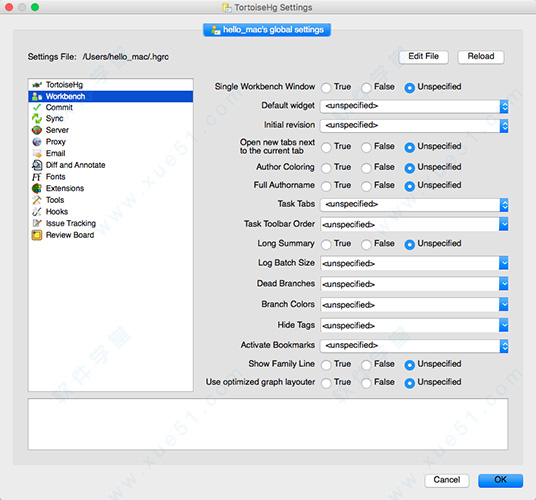Image resolution: width=536 pixels, height=500 pixels.
Task: Select Unspecified for Author Coloring
Action: (x=410, y=168)
